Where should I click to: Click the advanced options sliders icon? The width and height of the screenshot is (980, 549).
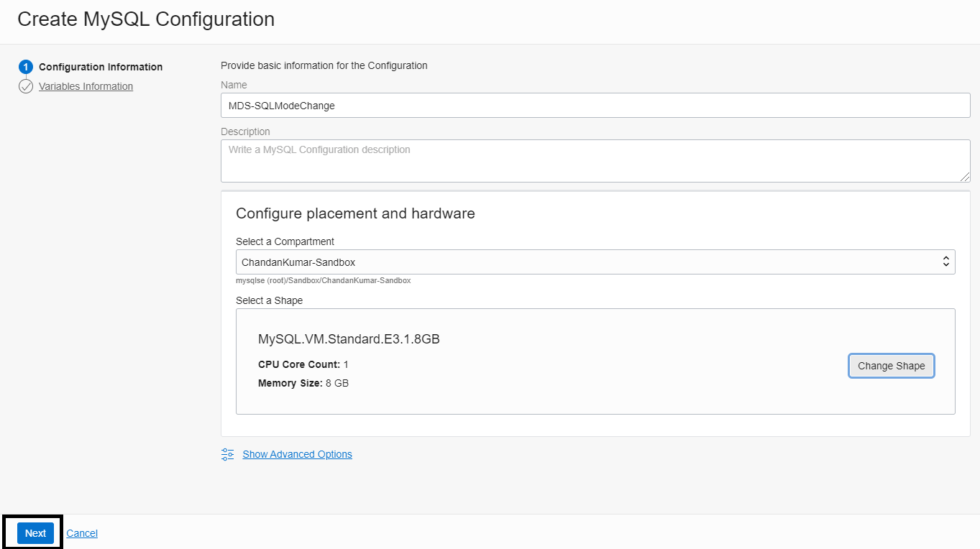pyautogui.click(x=228, y=454)
